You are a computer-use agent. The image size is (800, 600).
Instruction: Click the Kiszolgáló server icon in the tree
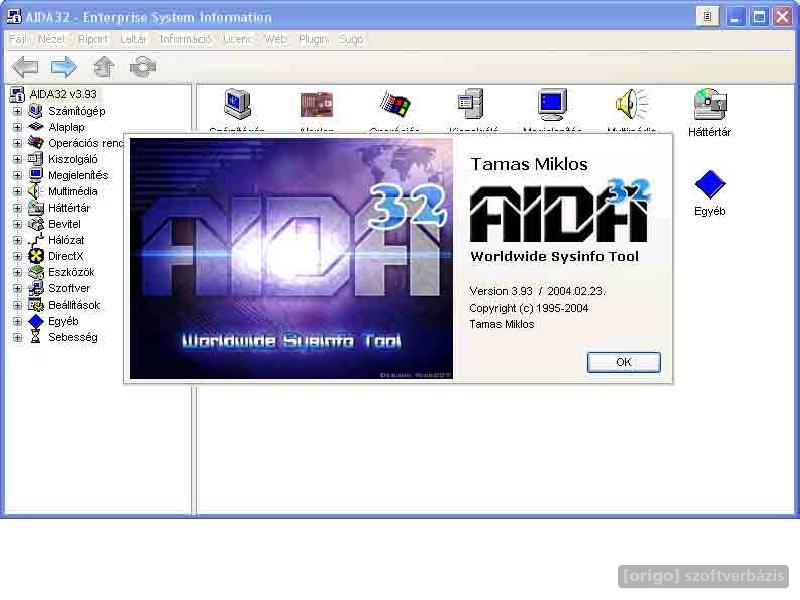tap(35, 159)
